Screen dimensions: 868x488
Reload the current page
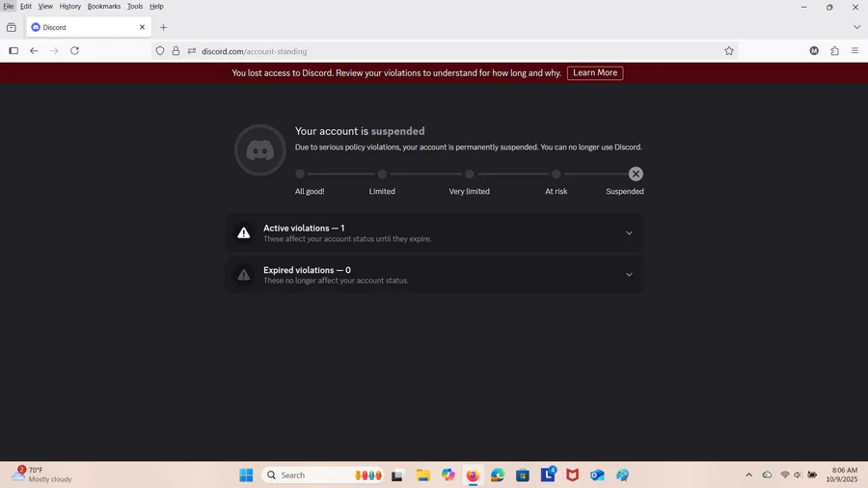pyautogui.click(x=74, y=51)
